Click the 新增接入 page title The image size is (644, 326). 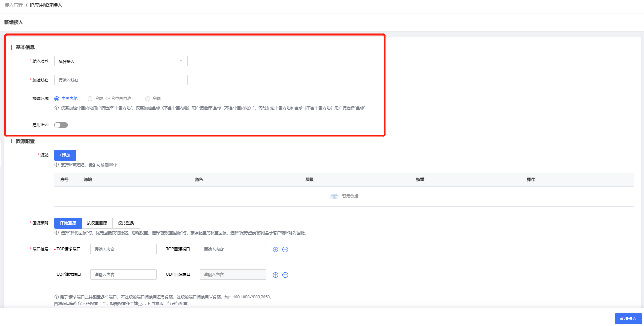click(x=13, y=22)
